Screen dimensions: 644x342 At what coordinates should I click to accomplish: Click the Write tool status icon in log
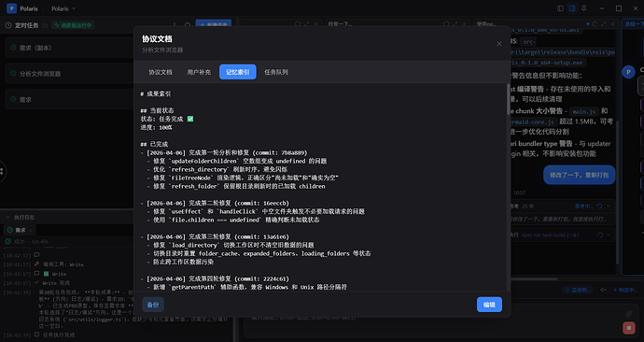pyautogui.click(x=47, y=274)
